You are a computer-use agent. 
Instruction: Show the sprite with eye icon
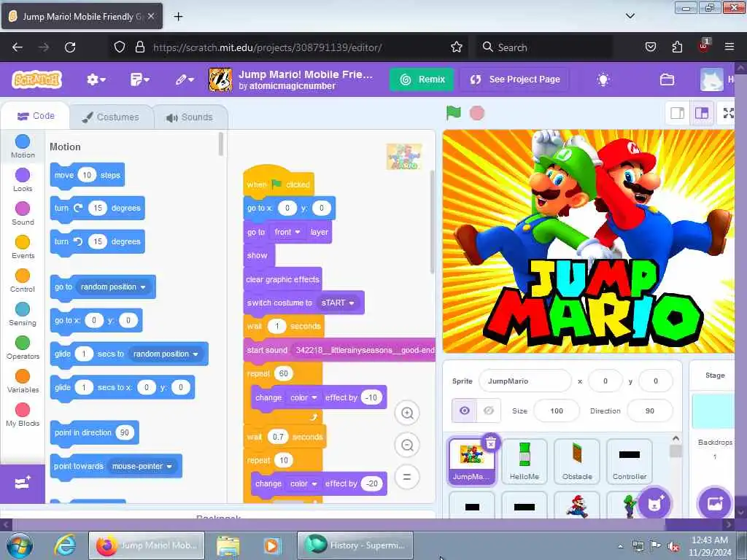465,411
